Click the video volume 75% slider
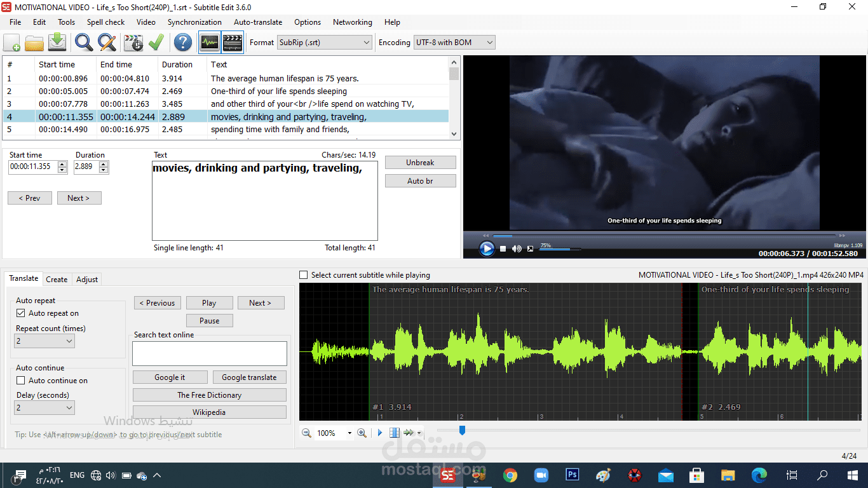 coord(559,249)
